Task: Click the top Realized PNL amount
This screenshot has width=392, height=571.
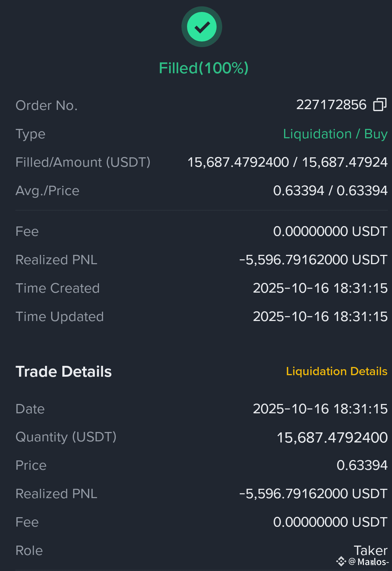Action: pos(313,260)
